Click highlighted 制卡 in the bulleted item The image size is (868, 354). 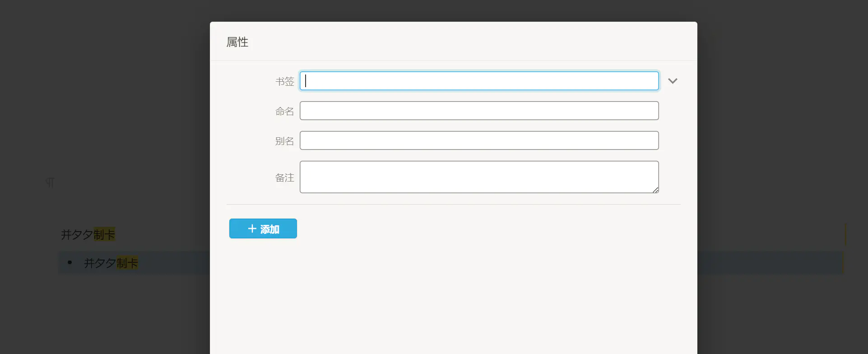click(127, 263)
